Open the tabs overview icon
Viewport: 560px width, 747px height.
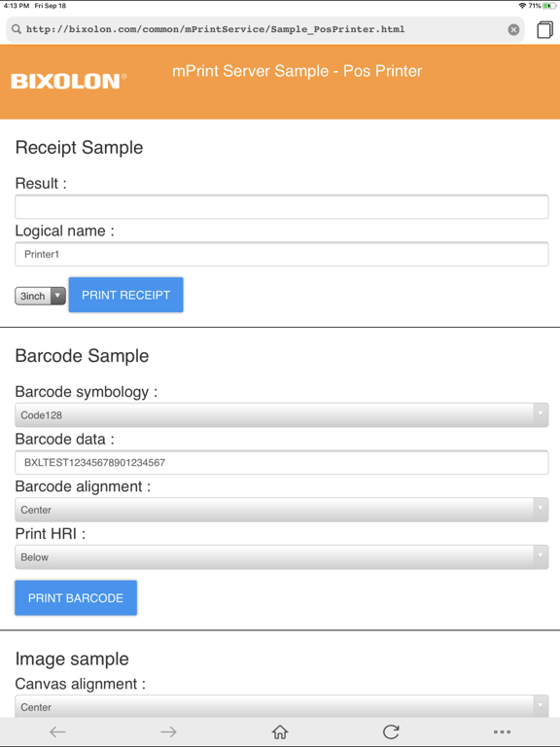point(544,29)
